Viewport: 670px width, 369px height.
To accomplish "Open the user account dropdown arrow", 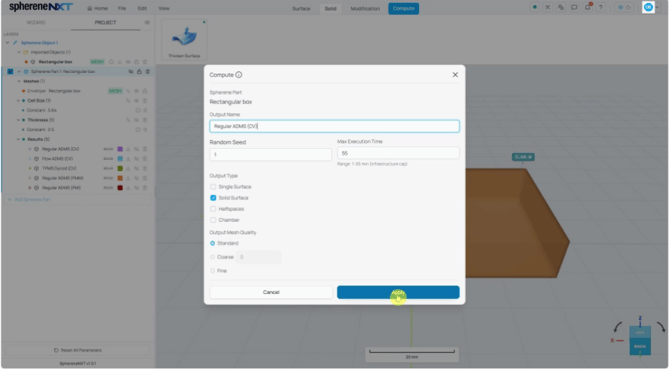I will coord(657,8).
